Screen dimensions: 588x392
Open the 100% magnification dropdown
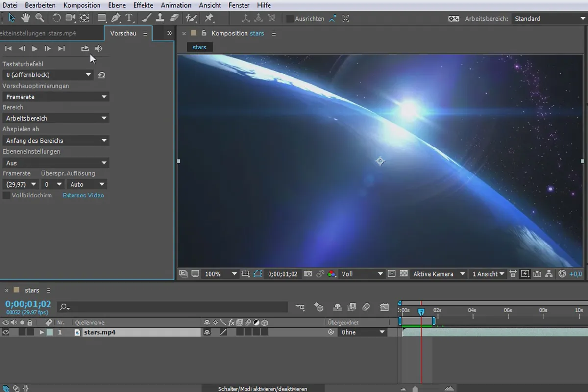point(220,274)
